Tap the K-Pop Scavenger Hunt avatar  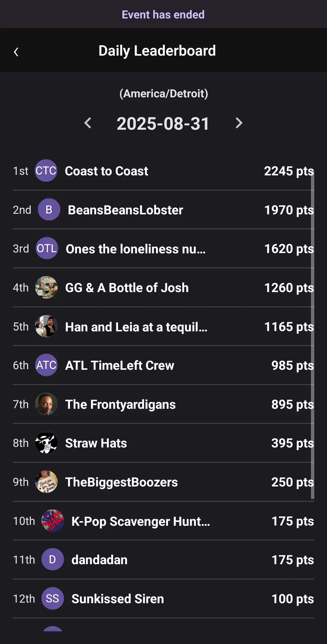click(x=53, y=521)
